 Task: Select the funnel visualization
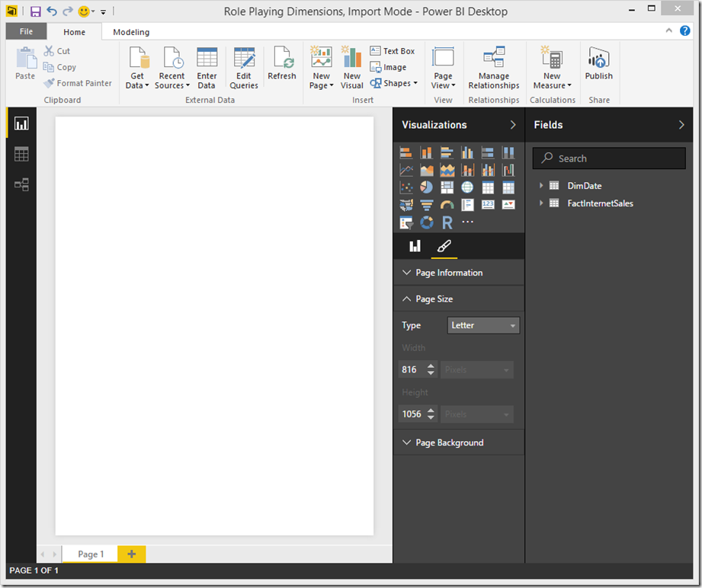(426, 205)
